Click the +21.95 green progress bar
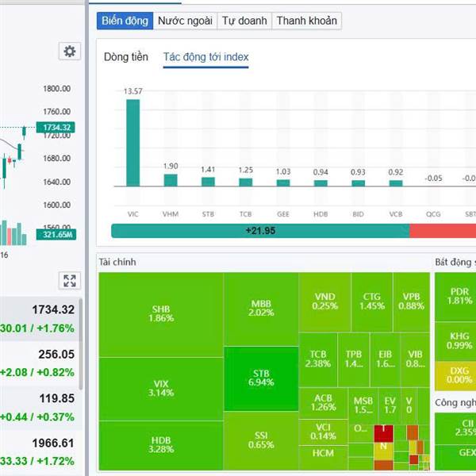476x476 pixels. coord(260,231)
